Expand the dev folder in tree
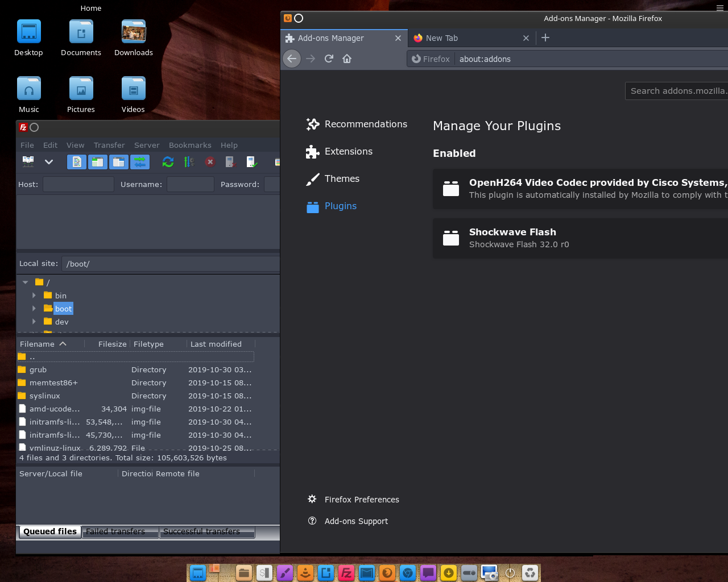The height and width of the screenshot is (582, 728). pyautogui.click(x=34, y=322)
